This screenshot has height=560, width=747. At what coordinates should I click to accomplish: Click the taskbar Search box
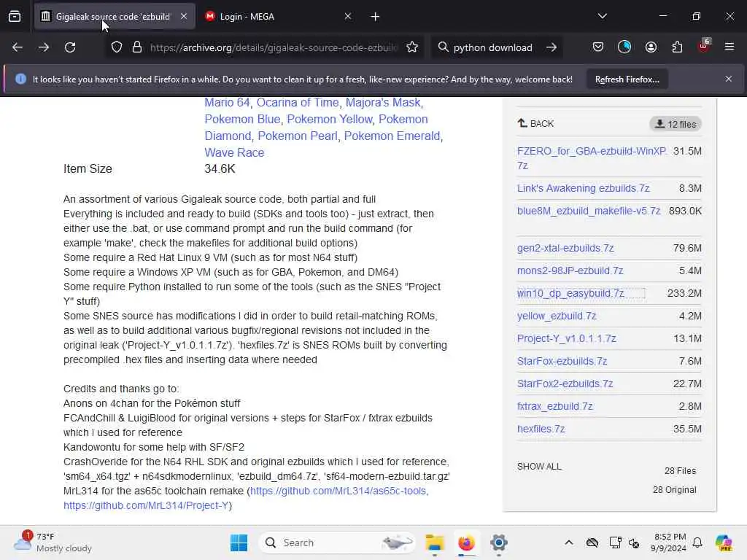(336, 542)
